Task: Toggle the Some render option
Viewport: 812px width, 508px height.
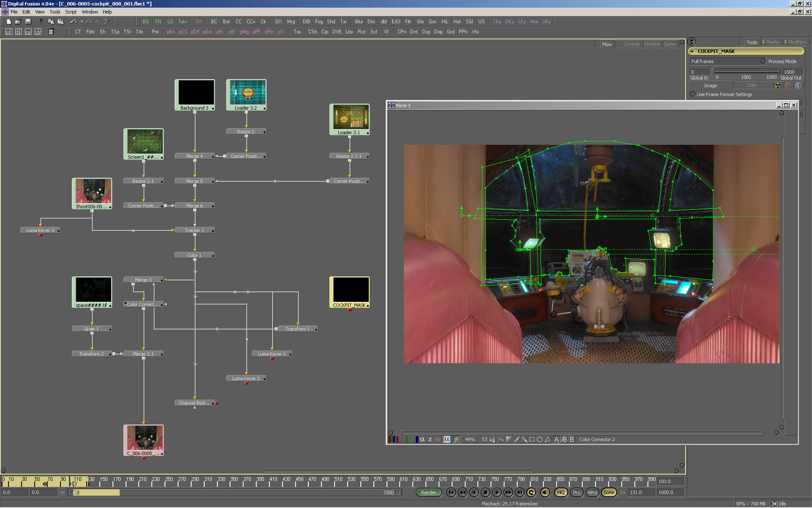Action: click(609, 492)
